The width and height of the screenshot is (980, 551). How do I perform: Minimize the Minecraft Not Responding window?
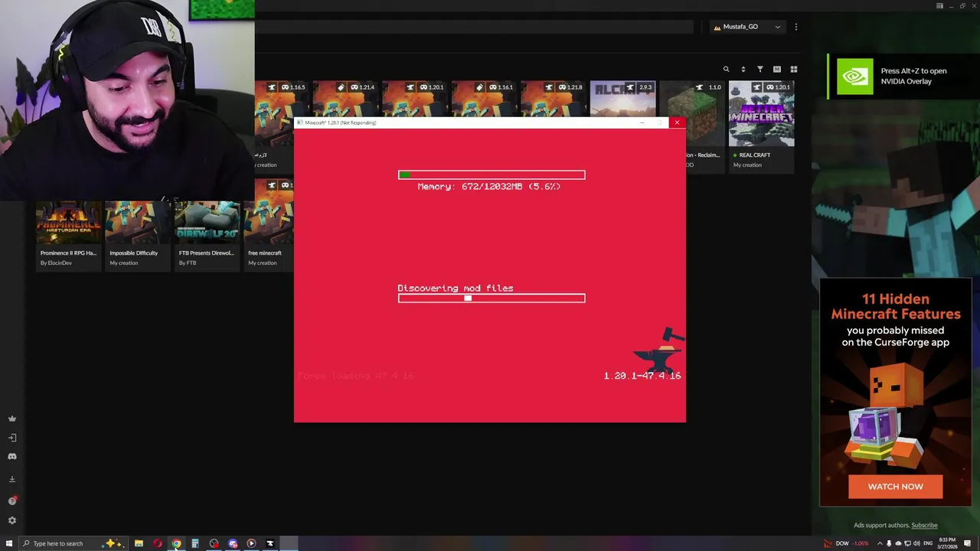pyautogui.click(x=642, y=122)
